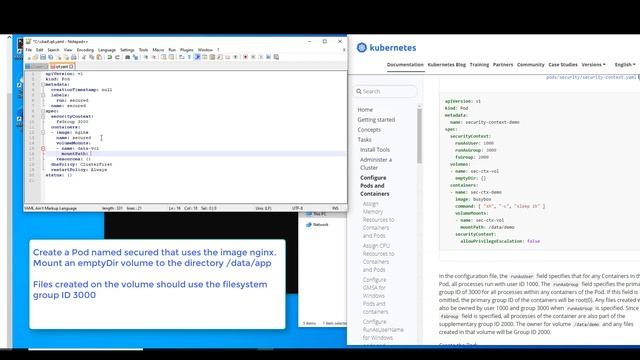Click the Save icon in Notepad++ toolbar
640x360 pixels.
[43, 57]
